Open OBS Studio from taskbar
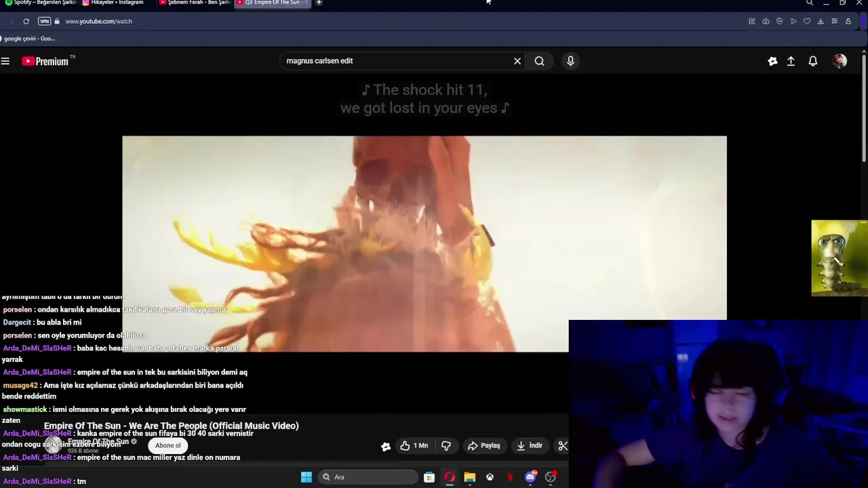This screenshot has height=488, width=868. [x=551, y=477]
